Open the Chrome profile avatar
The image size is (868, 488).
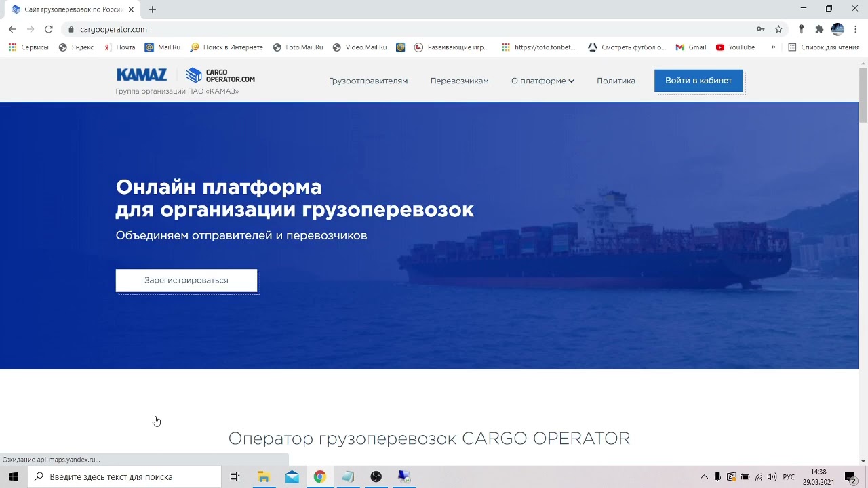pyautogui.click(x=837, y=29)
